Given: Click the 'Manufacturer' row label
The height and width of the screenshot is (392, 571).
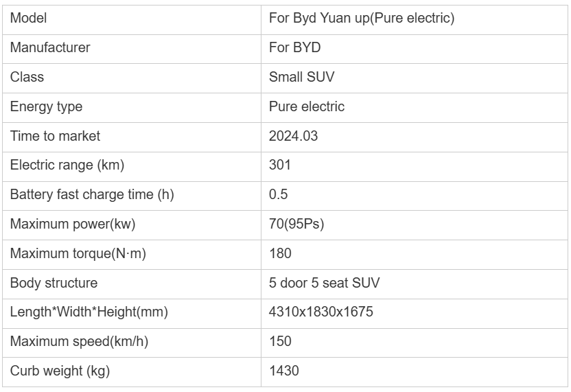Looking at the screenshot, I should tap(49, 48).
